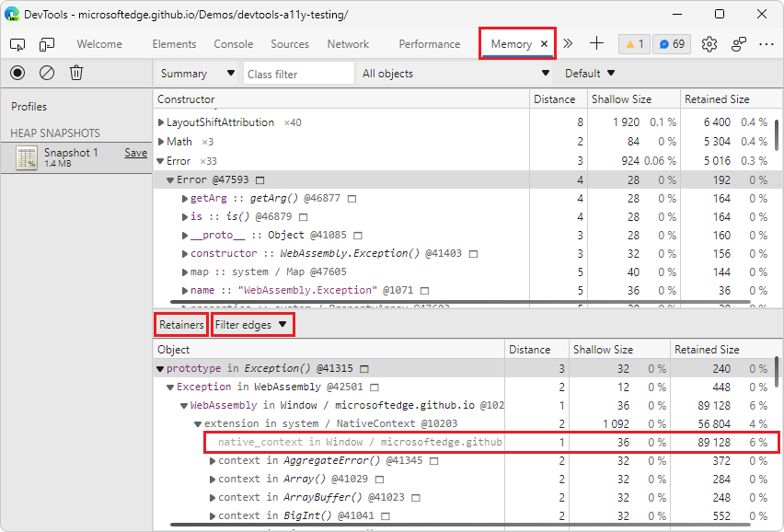Click box icon beside WebAssembly.Exception() @41403
The image size is (784, 532).
pyautogui.click(x=473, y=254)
